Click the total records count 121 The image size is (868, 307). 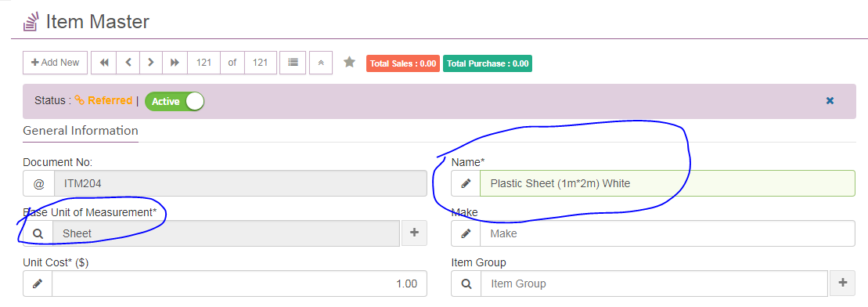[x=260, y=63]
